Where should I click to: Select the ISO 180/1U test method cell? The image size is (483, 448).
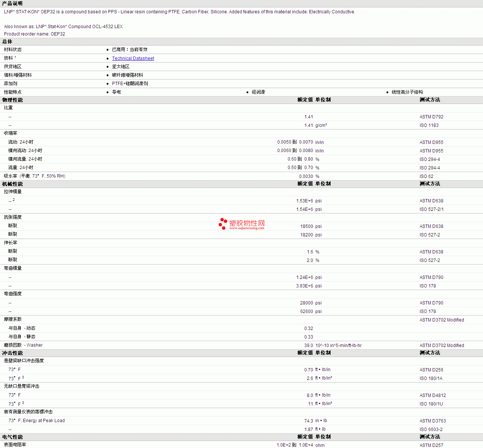[x=431, y=404]
